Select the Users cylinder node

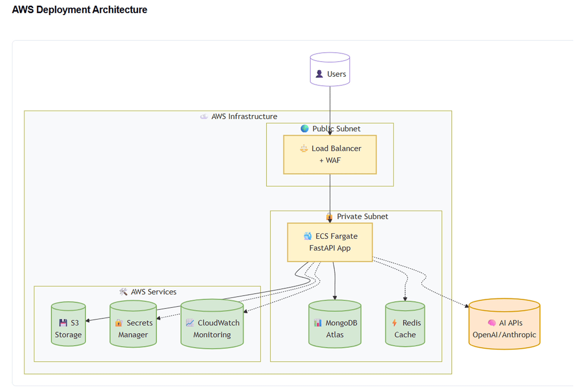330,69
